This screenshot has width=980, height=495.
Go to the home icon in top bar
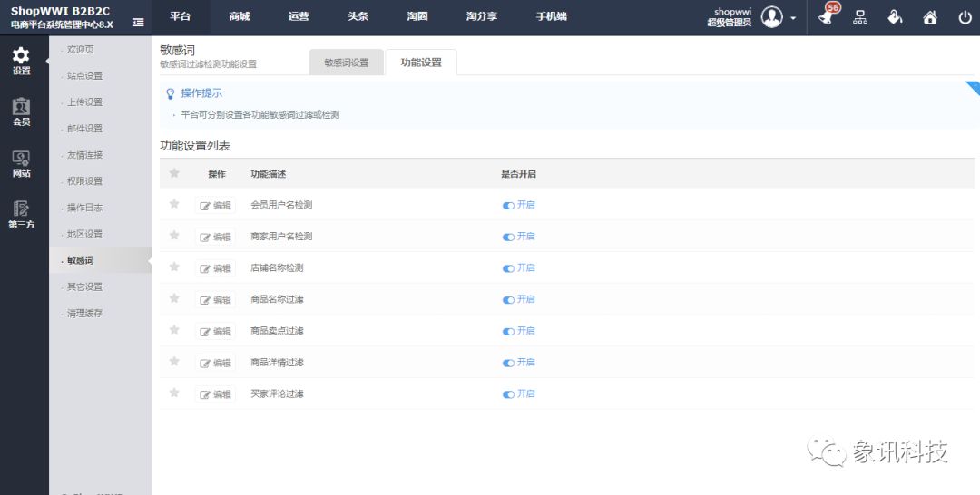coord(930,17)
